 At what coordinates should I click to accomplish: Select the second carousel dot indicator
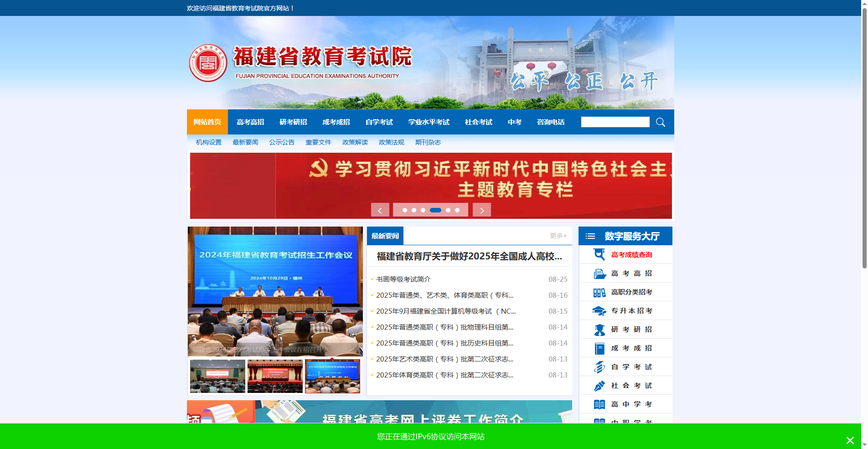[414, 210]
